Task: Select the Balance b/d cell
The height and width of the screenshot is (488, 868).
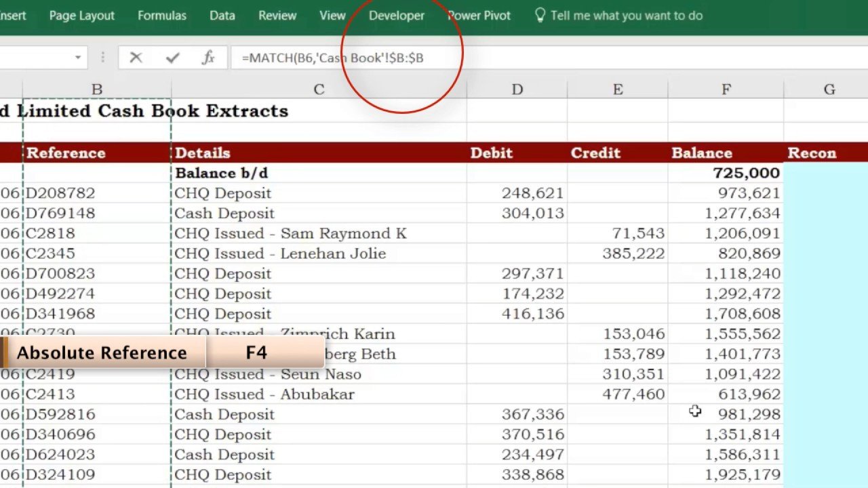Action: point(319,173)
